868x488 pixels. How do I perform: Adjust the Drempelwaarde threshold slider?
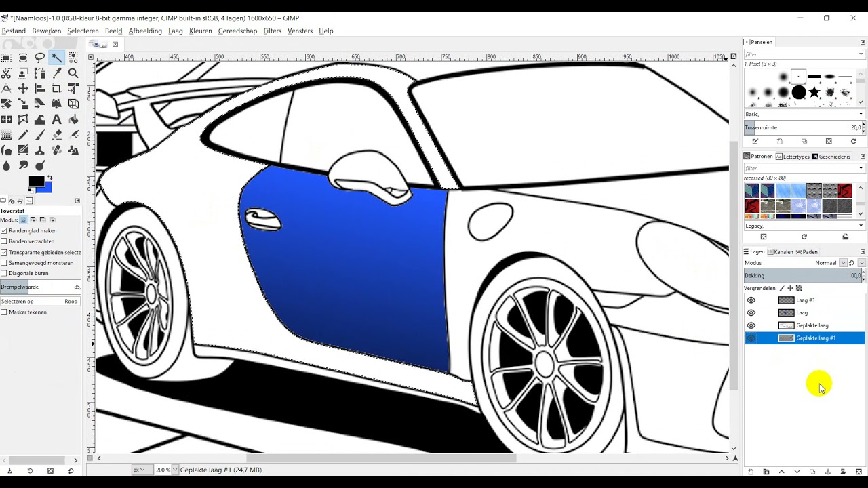click(40, 287)
